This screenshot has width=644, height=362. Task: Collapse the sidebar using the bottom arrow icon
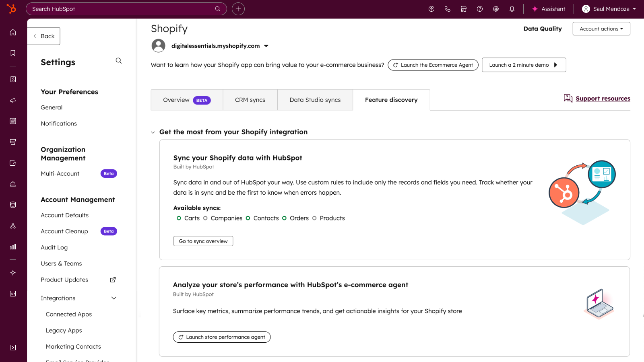pos(13,347)
